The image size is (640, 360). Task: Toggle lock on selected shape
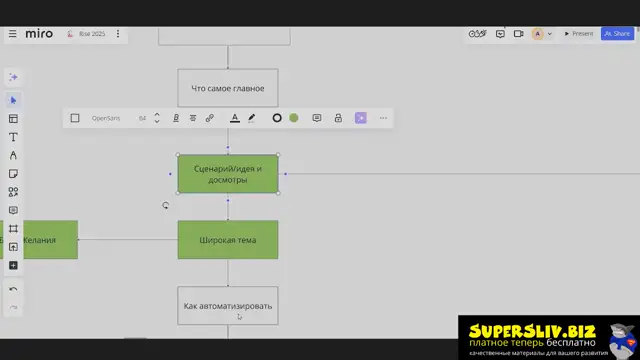(338, 118)
